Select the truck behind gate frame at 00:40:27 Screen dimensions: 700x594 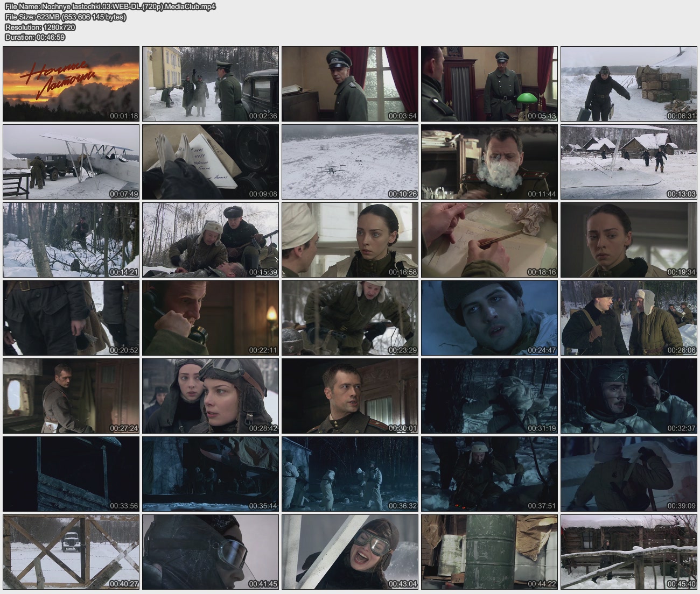[x=71, y=552]
